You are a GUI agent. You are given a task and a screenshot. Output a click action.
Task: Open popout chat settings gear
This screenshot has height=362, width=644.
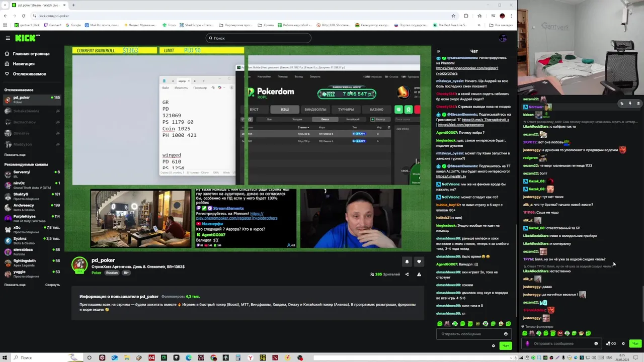[623, 344]
